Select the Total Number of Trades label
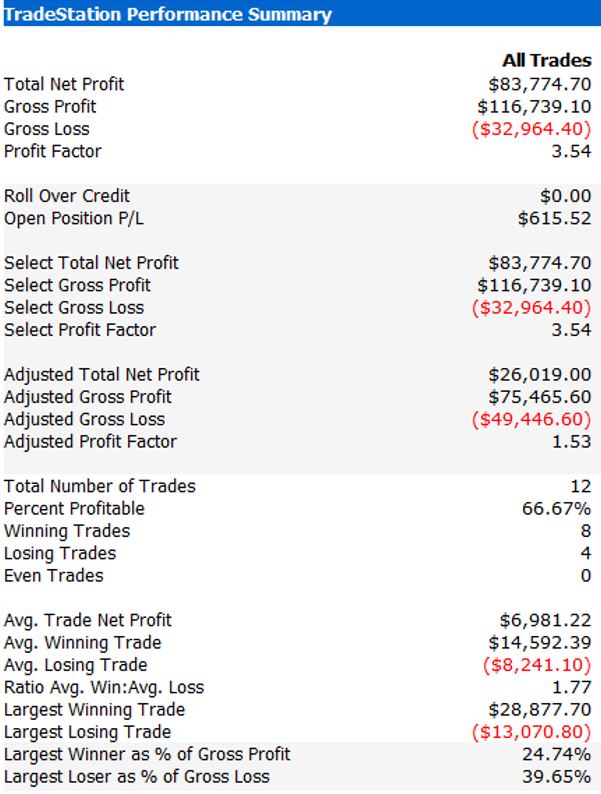The height and width of the screenshot is (794, 601). pyautogui.click(x=100, y=486)
